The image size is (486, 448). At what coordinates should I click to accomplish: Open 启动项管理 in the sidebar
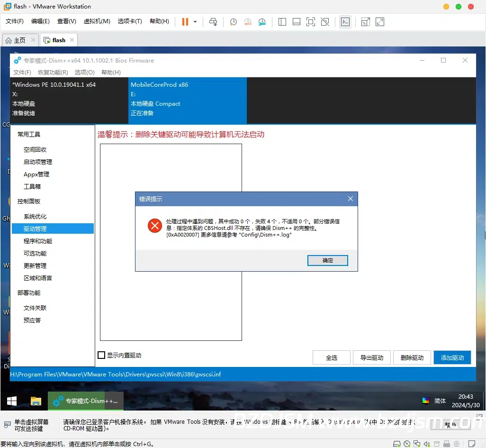pos(38,162)
